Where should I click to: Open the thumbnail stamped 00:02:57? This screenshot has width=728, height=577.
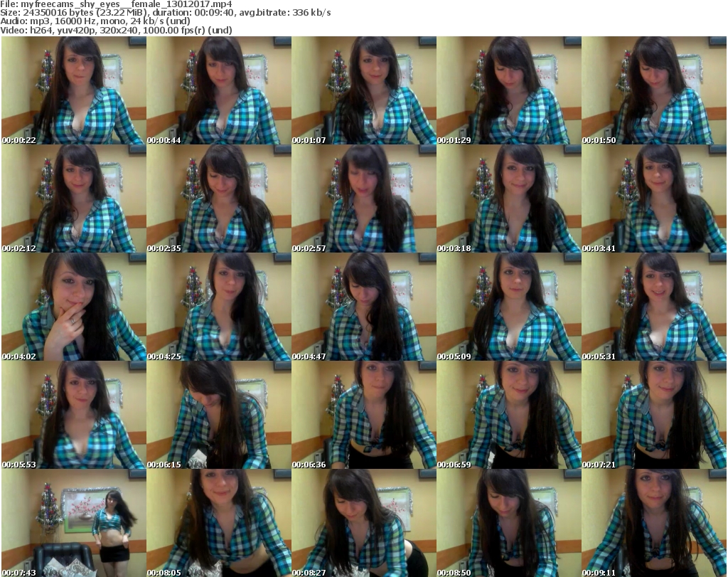364,198
